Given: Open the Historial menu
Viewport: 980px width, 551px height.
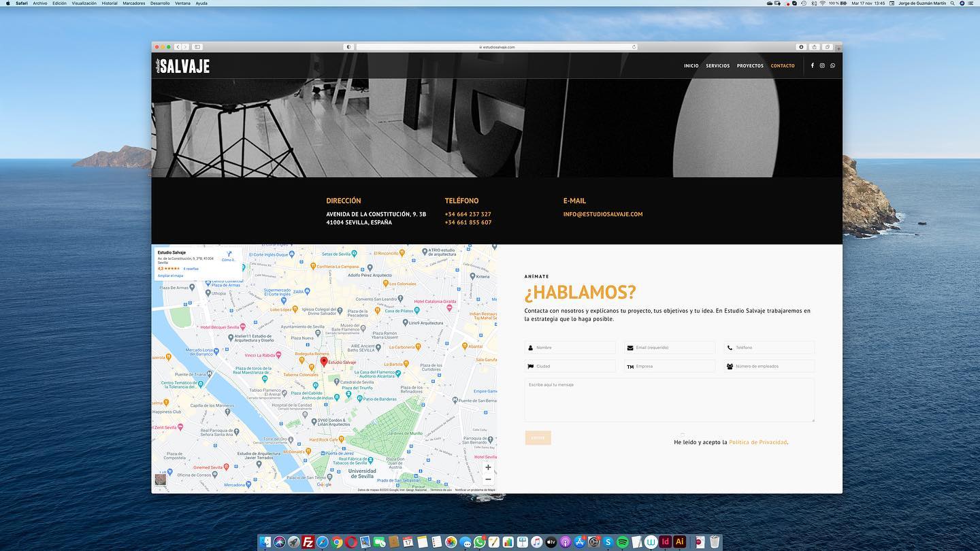Looking at the screenshot, I should point(110,3).
